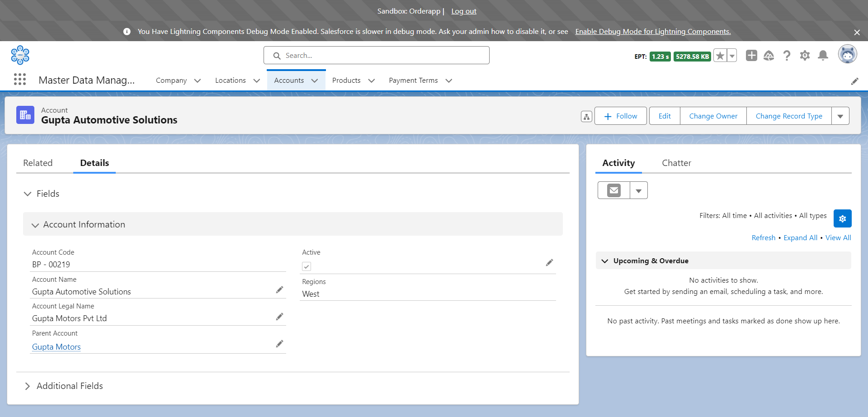Select the Details tab
The image size is (868, 417).
tap(94, 163)
